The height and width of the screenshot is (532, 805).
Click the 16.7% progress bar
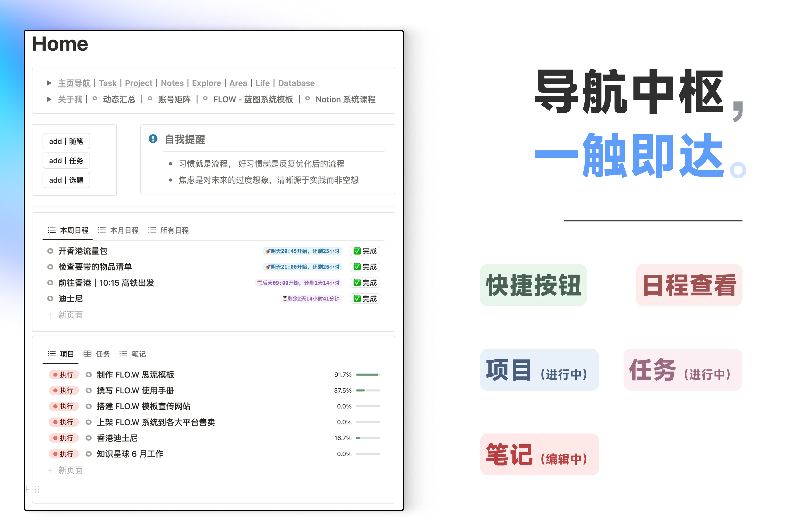pos(368,438)
